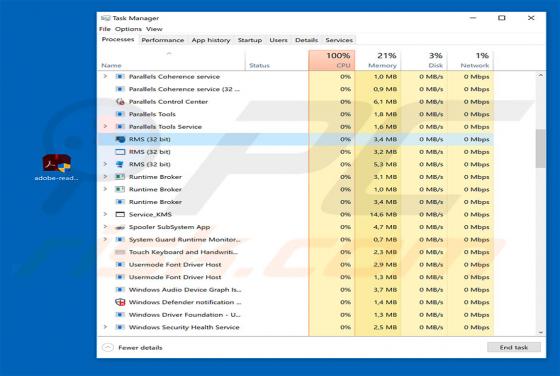Click the scrollbar up arrow
The image size is (560, 376).
(540, 75)
